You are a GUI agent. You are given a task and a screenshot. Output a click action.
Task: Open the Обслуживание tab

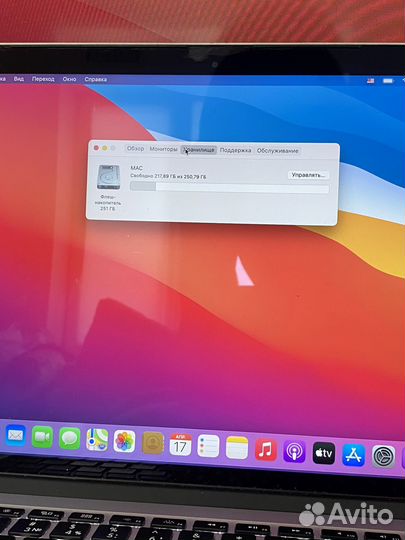(x=278, y=150)
